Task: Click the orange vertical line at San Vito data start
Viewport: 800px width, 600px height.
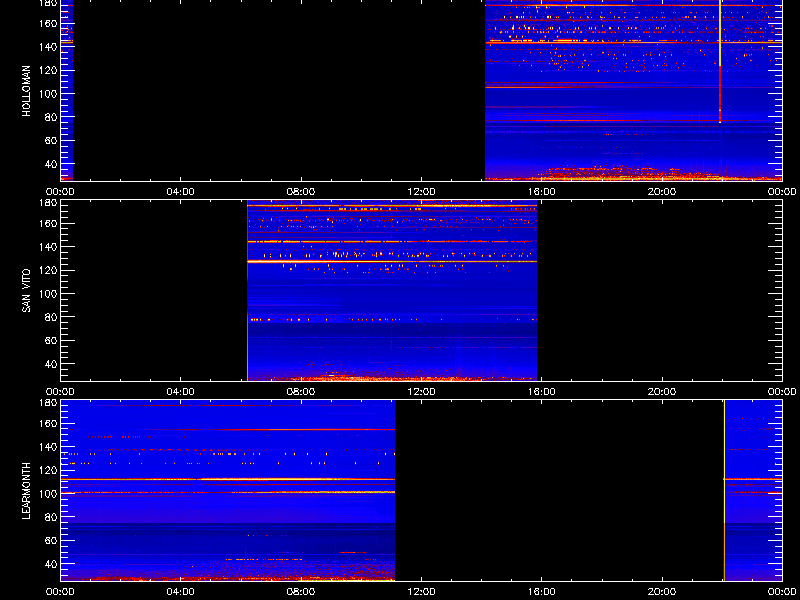Action: [x=247, y=291]
